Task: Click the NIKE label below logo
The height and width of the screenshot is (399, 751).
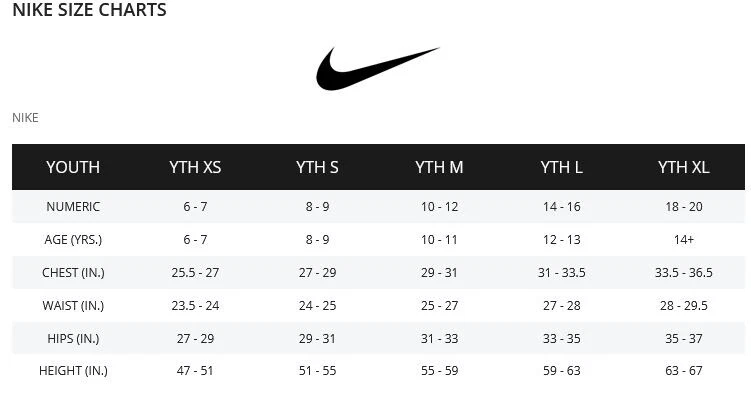Action: click(x=25, y=118)
